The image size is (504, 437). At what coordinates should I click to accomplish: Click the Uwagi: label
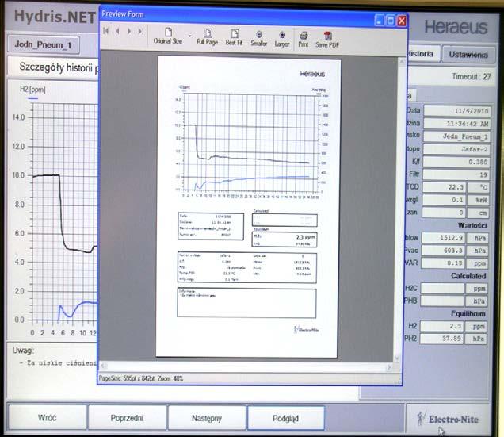23,350
